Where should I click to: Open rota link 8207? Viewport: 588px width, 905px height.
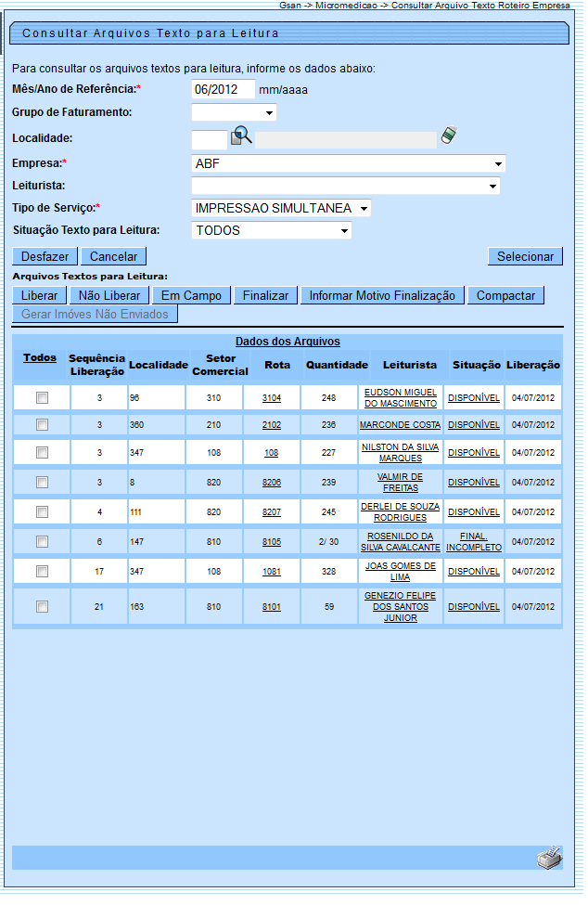click(x=272, y=512)
